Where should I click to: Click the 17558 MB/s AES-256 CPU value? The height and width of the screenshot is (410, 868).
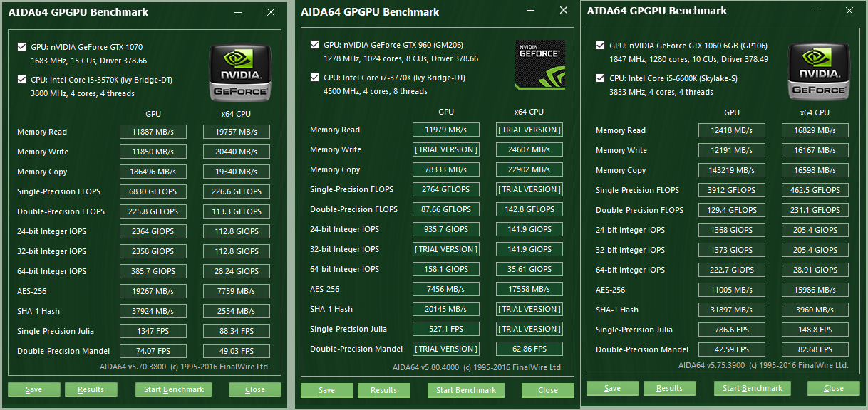529,289
